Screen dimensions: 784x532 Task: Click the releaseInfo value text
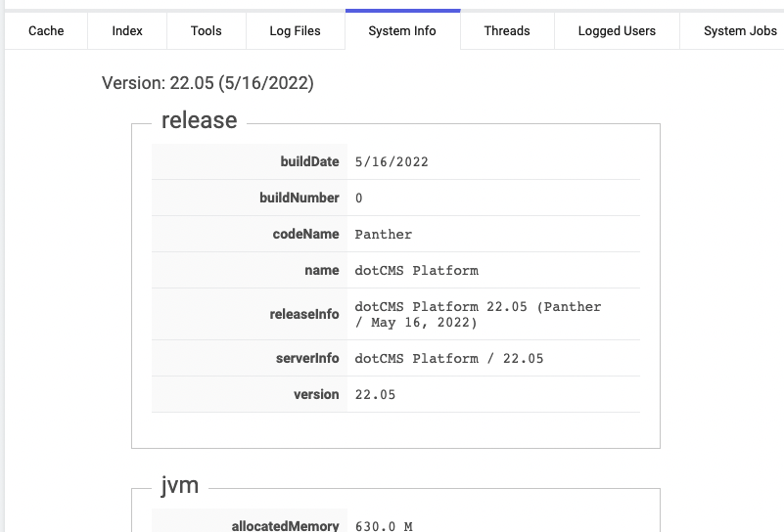[x=478, y=314]
